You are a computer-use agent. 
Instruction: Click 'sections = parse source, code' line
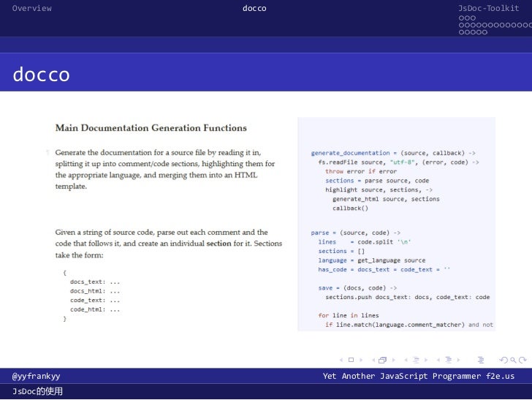pyautogui.click(x=377, y=181)
